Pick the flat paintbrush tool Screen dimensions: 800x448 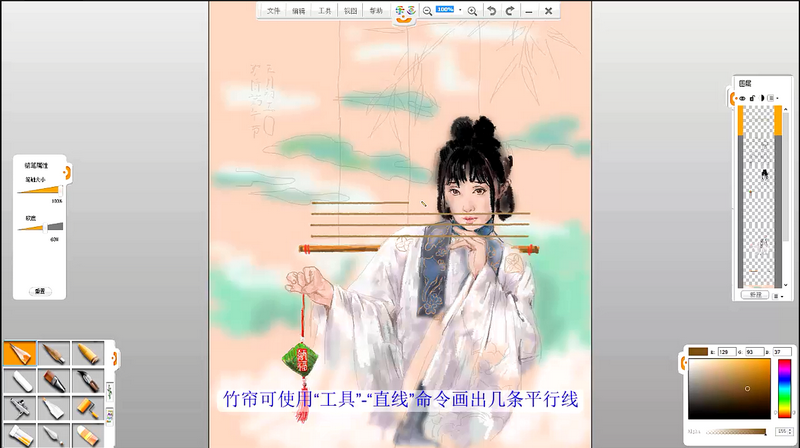coord(53,380)
